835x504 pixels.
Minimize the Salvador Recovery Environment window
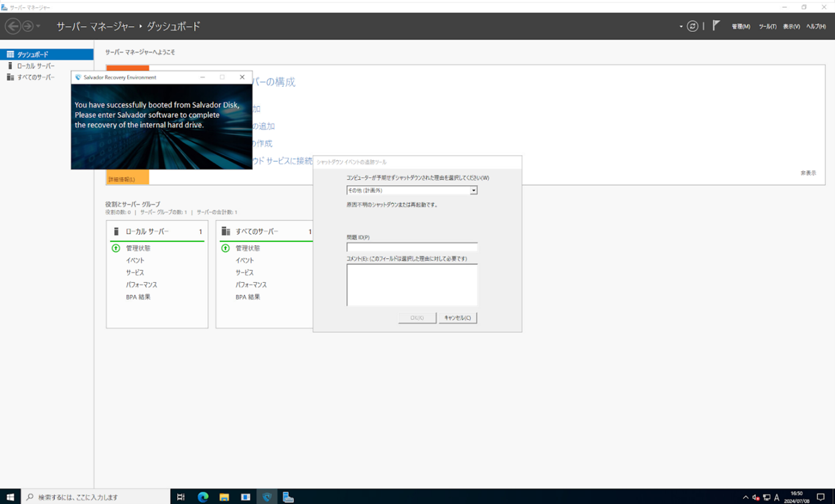203,78
